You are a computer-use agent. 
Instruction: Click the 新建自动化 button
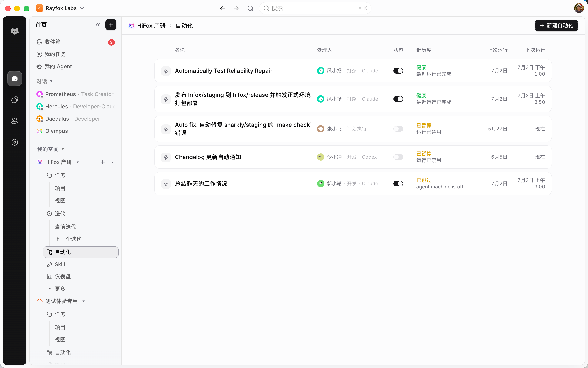(x=556, y=26)
